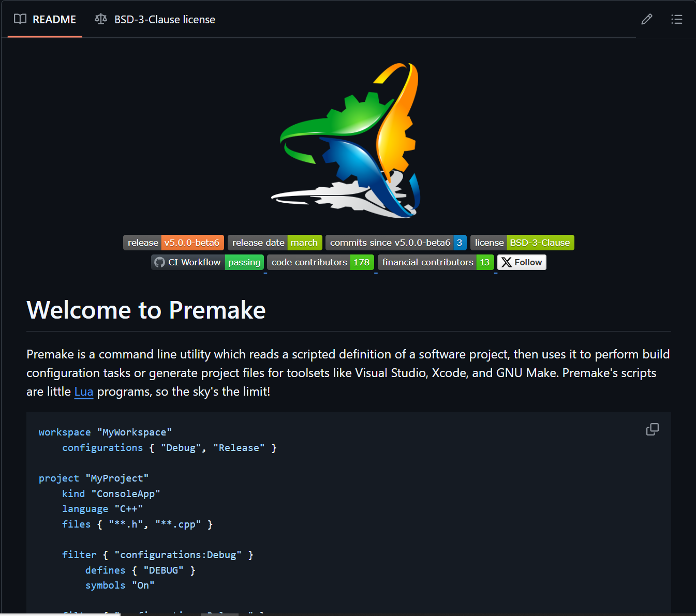This screenshot has width=696, height=616.
Task: Click the kind "ConsoleApp" code line
Action: click(x=111, y=494)
